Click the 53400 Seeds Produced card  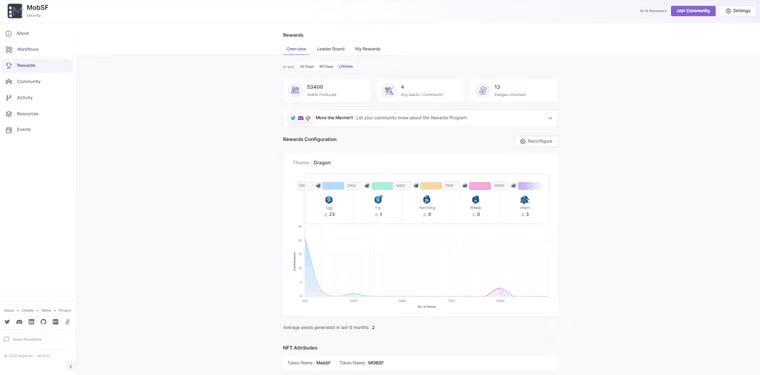tap(327, 91)
